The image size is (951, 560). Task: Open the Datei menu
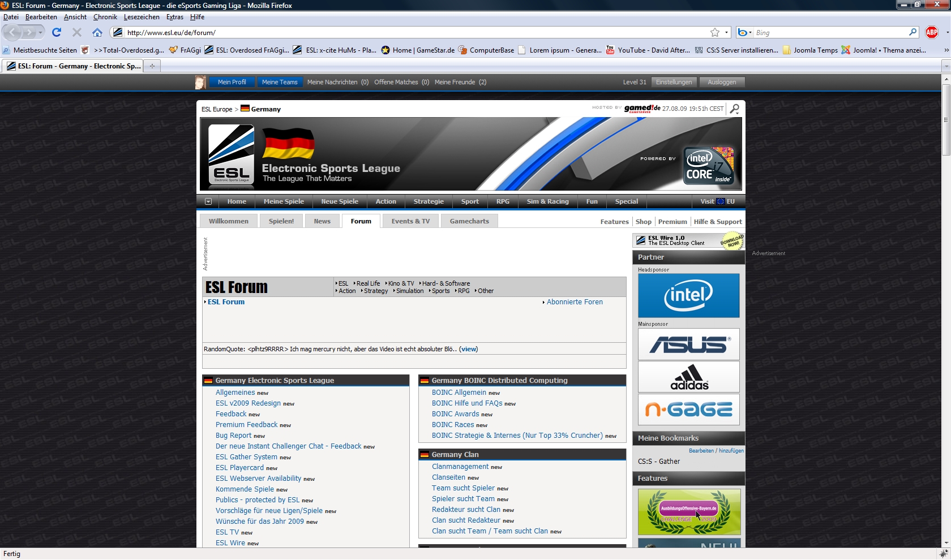click(x=11, y=17)
